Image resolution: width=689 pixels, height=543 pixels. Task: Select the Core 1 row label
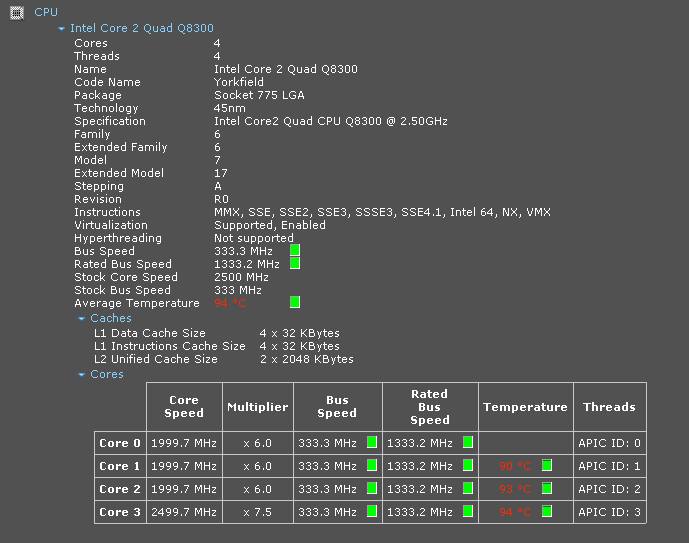click(x=120, y=466)
